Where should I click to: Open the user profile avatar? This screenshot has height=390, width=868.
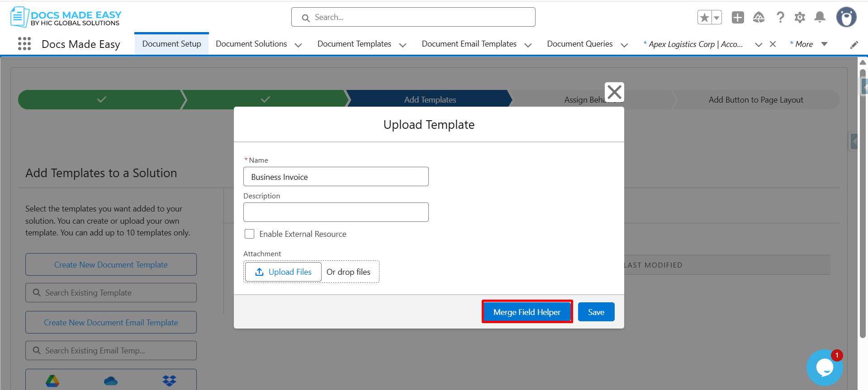pyautogui.click(x=846, y=17)
